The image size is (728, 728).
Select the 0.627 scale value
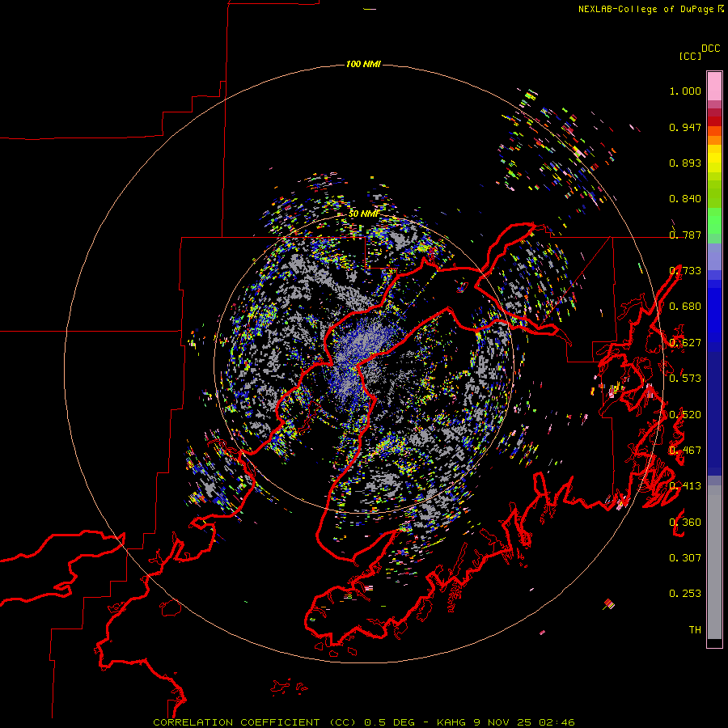click(x=685, y=343)
